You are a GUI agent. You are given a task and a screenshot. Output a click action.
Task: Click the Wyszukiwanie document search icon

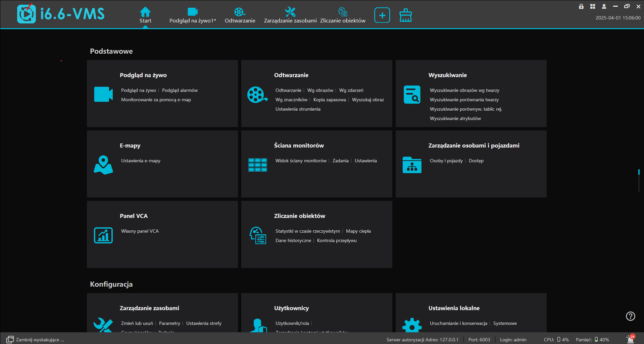tap(412, 95)
